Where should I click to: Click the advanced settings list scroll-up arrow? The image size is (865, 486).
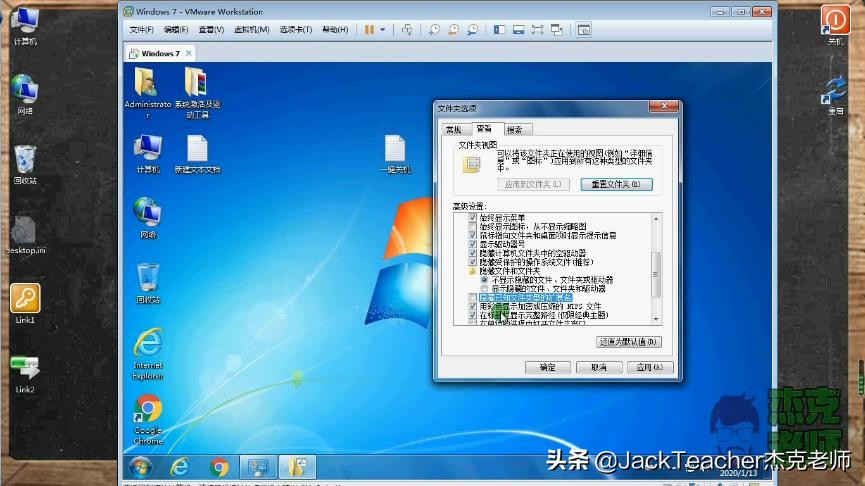coord(656,219)
